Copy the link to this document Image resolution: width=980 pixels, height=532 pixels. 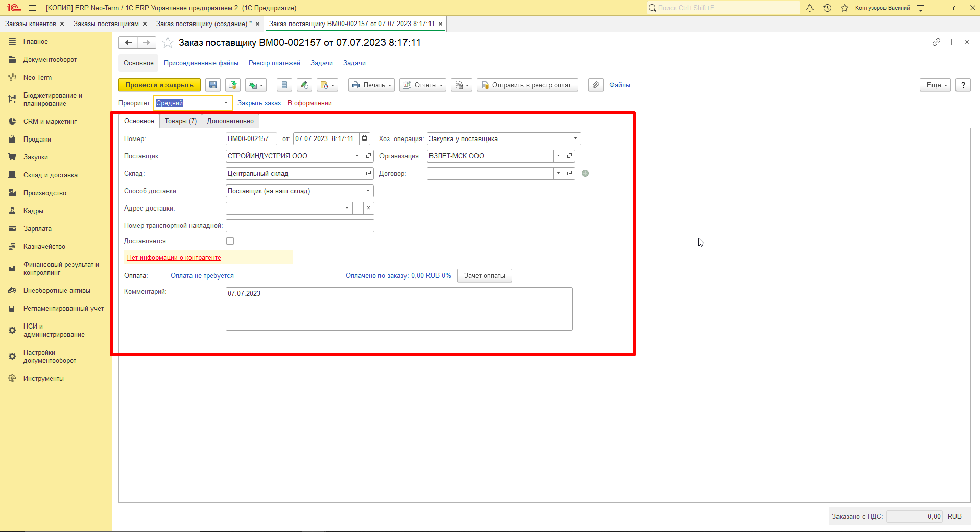pos(936,42)
